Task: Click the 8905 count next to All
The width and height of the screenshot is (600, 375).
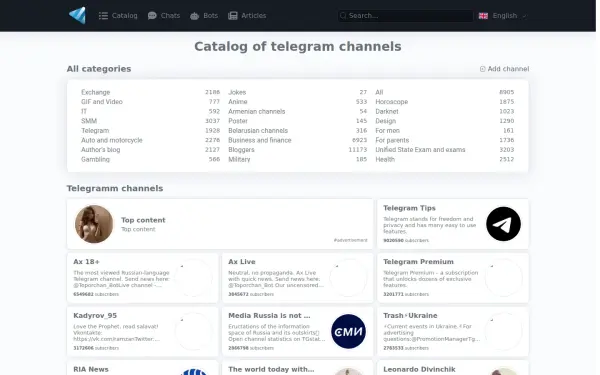Action: 507,92
